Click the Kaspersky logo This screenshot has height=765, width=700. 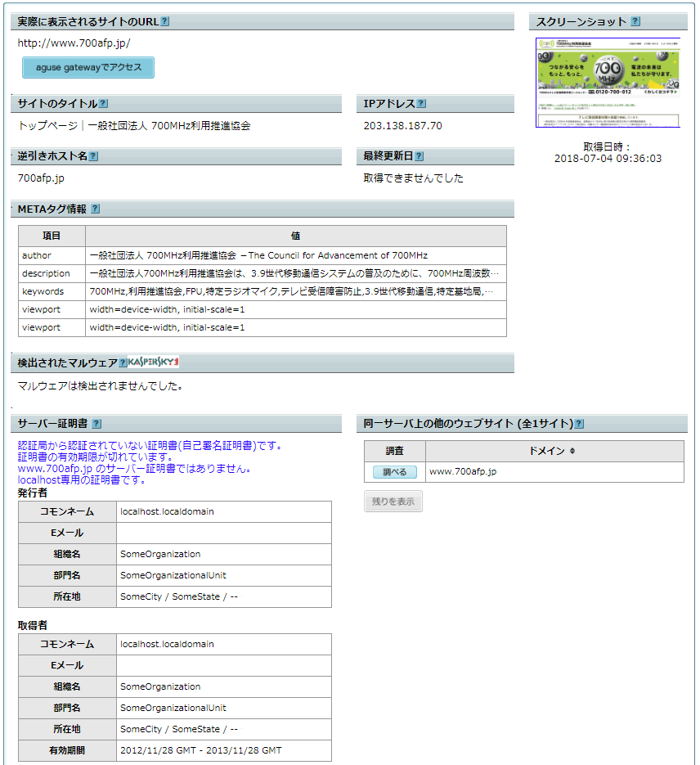(153, 362)
